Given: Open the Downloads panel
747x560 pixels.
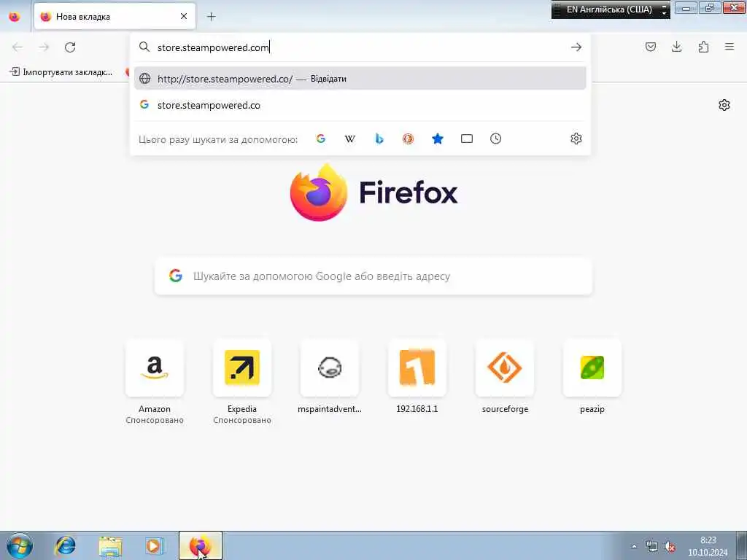Looking at the screenshot, I should coord(676,47).
